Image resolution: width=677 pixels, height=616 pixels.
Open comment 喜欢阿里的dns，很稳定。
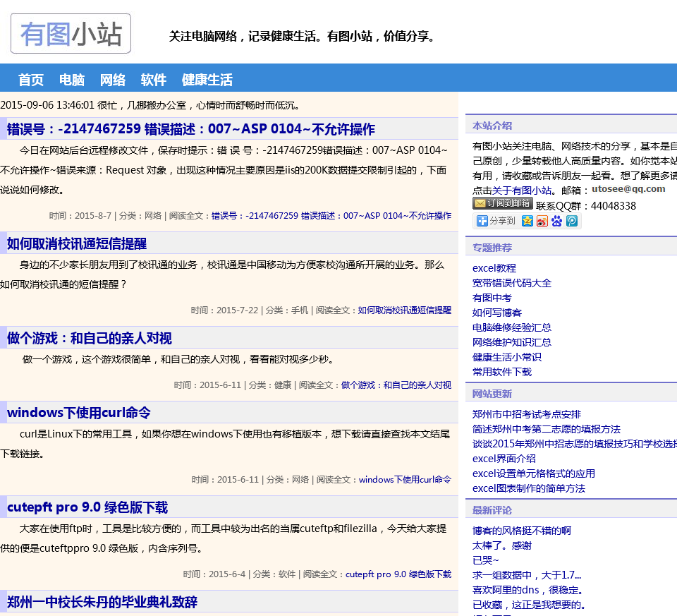(528, 590)
